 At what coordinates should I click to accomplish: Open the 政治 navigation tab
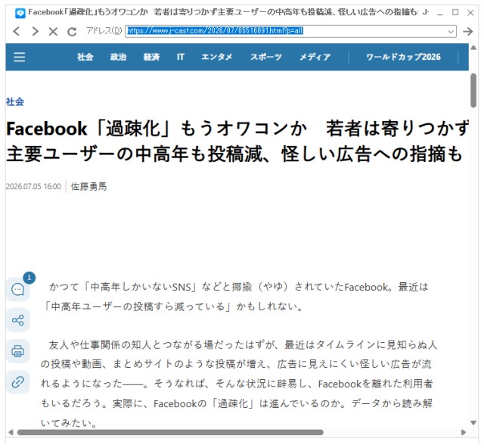tap(118, 57)
